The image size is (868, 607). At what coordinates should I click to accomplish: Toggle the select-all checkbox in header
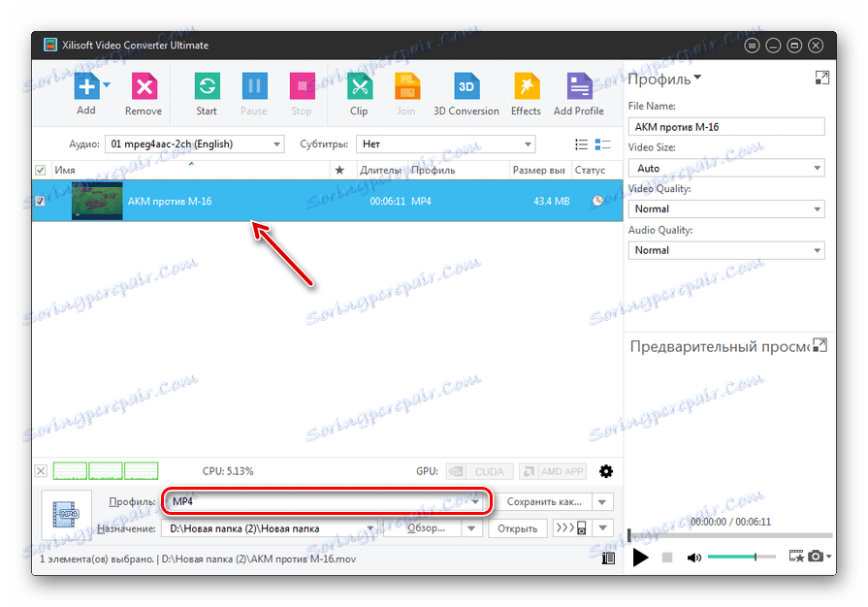click(x=41, y=170)
